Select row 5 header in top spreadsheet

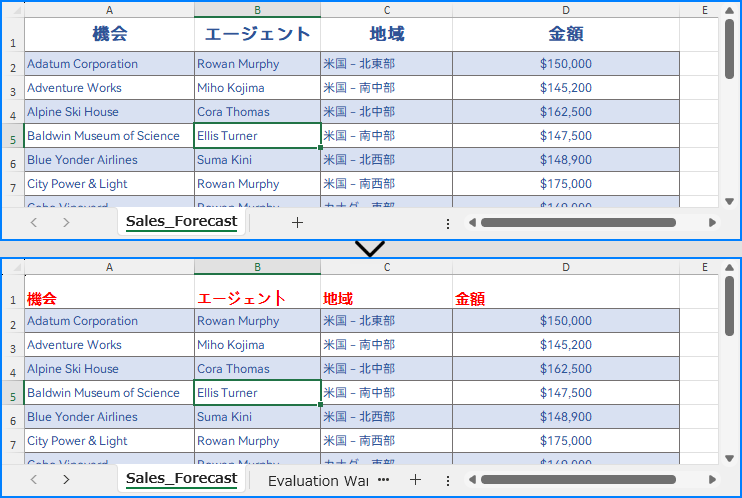13,136
